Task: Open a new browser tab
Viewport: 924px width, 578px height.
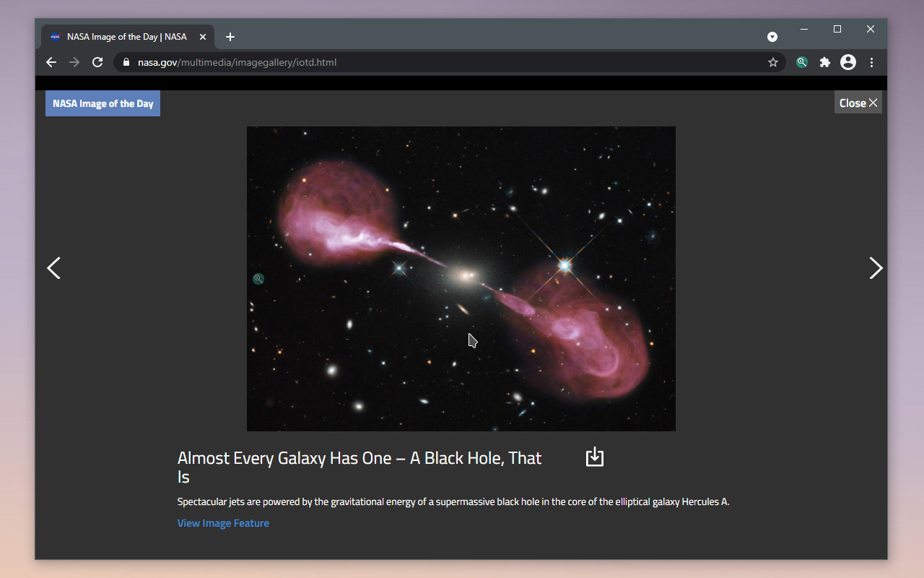Action: (x=230, y=37)
